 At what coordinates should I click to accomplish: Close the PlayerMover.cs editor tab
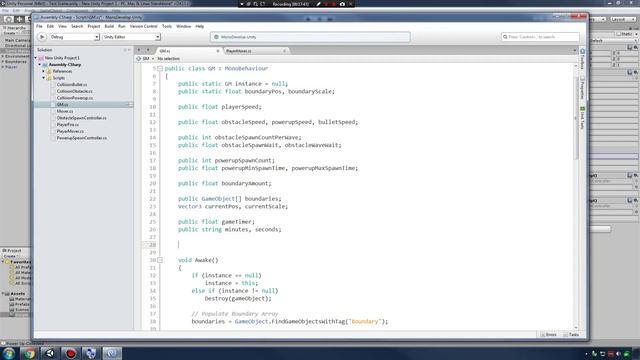(x=284, y=51)
